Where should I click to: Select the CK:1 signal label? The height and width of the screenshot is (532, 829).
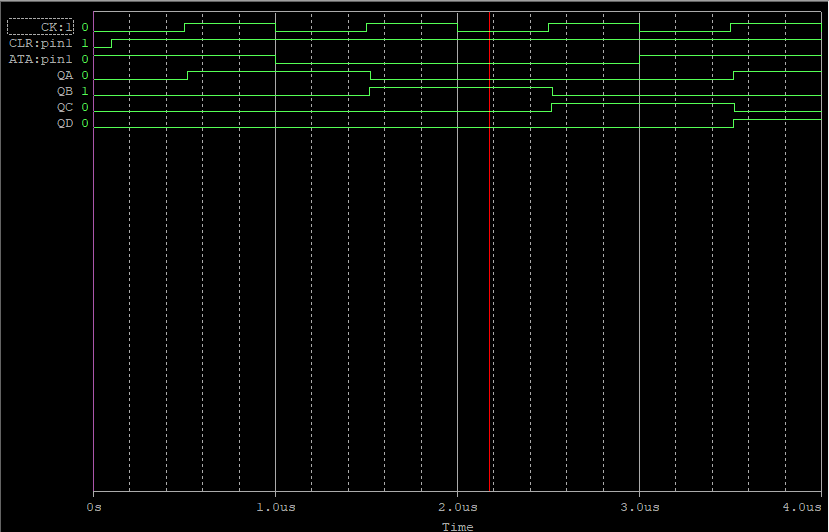[x=40, y=27]
